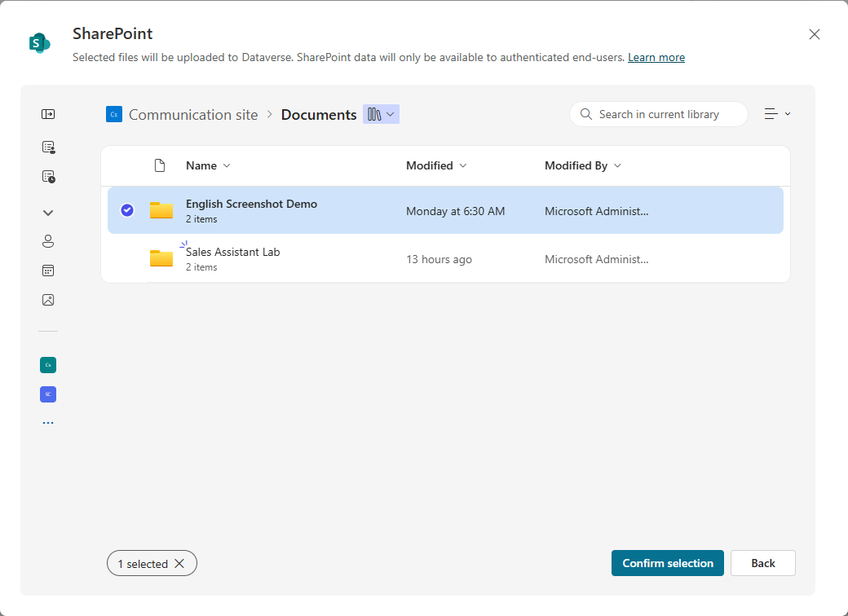Open the calendar icon in sidebar

point(48,271)
